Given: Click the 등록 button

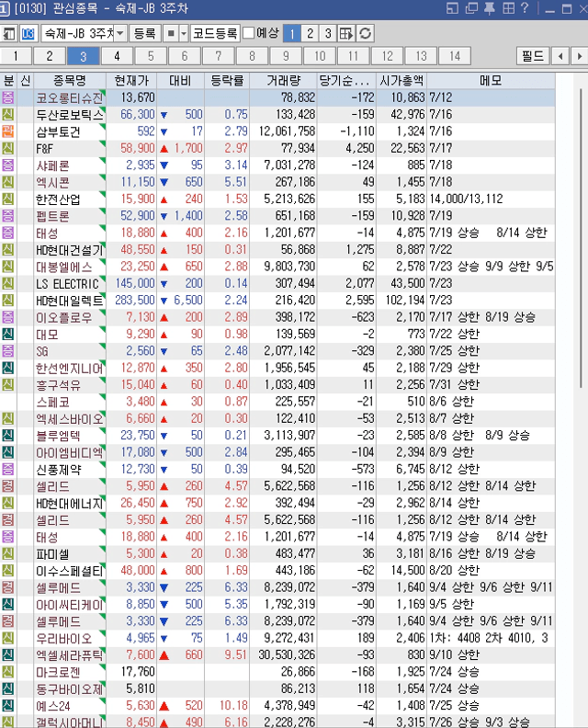Looking at the screenshot, I should coord(145,33).
